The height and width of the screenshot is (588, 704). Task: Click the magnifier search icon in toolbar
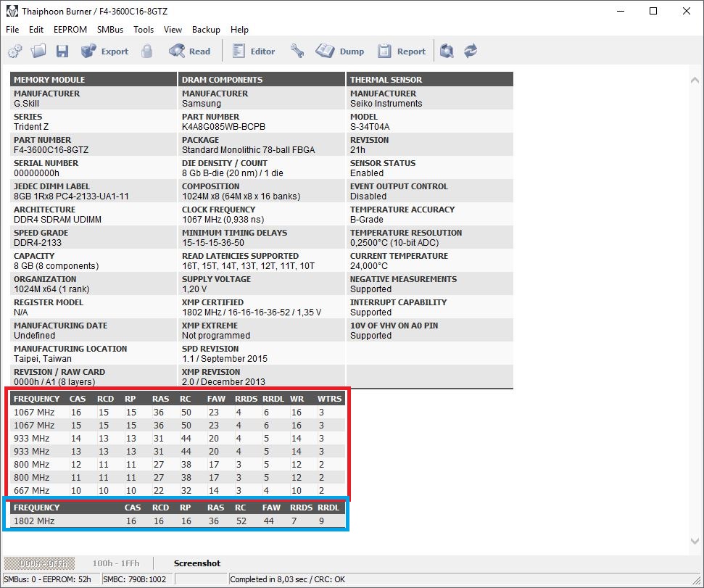click(447, 51)
